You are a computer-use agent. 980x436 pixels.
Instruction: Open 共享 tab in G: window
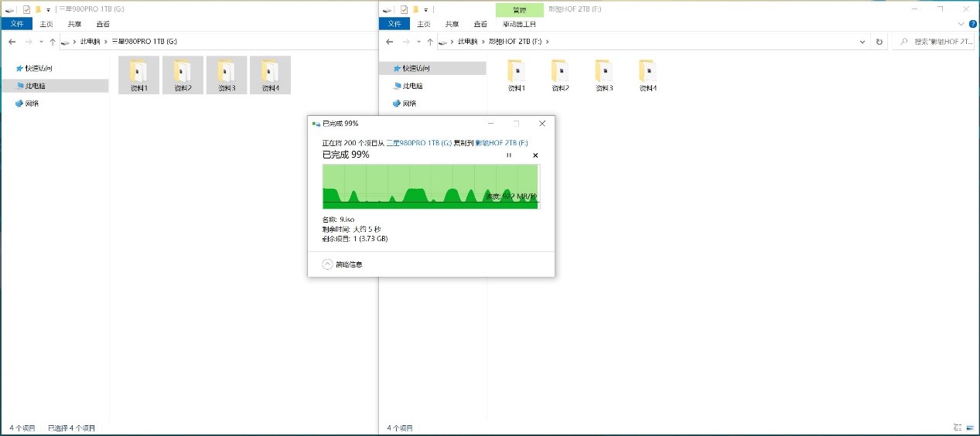[74, 24]
